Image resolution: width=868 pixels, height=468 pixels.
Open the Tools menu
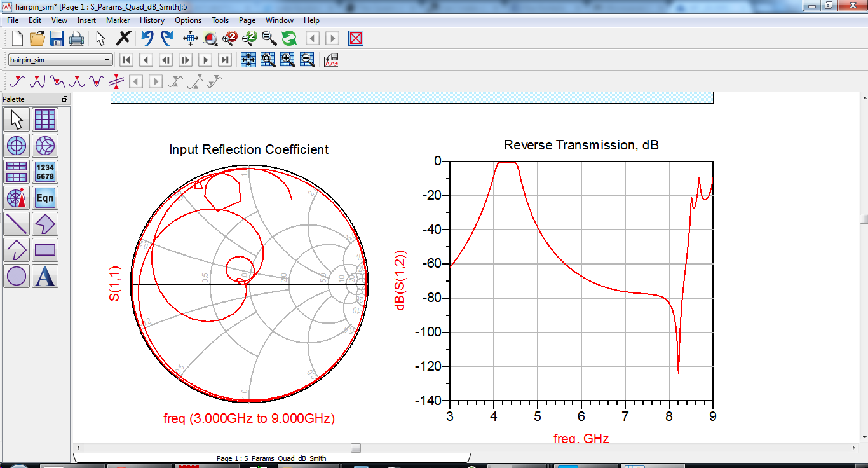(x=220, y=20)
